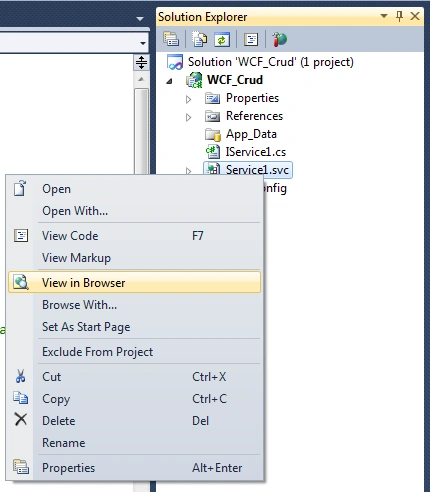Click the Delete X icon in context menu
The width and height of the screenshot is (430, 492).
pyautogui.click(x=21, y=419)
